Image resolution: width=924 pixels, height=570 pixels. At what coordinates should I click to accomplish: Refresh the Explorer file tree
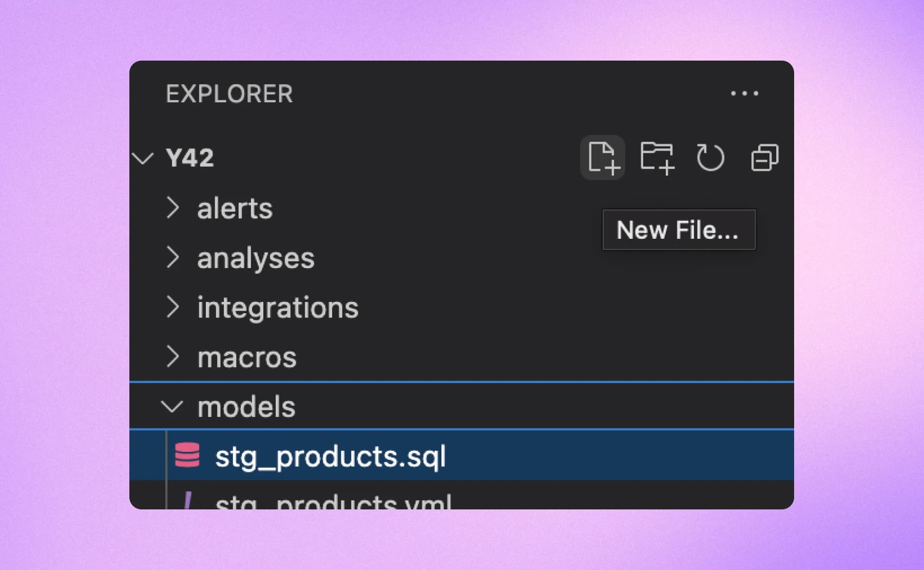tap(710, 157)
